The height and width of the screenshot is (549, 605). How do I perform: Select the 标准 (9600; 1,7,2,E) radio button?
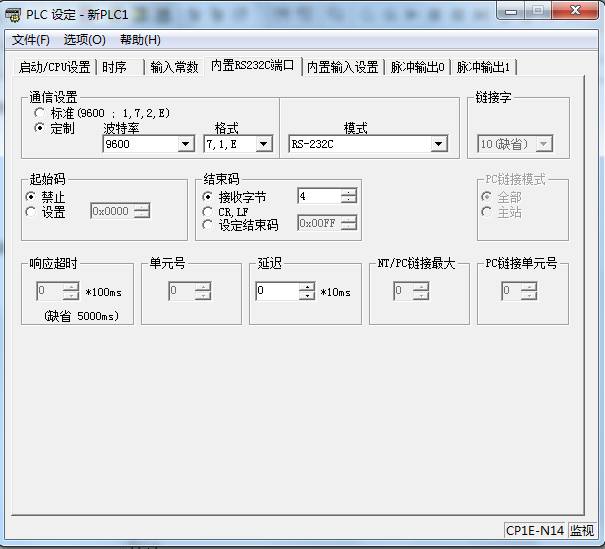(40, 114)
